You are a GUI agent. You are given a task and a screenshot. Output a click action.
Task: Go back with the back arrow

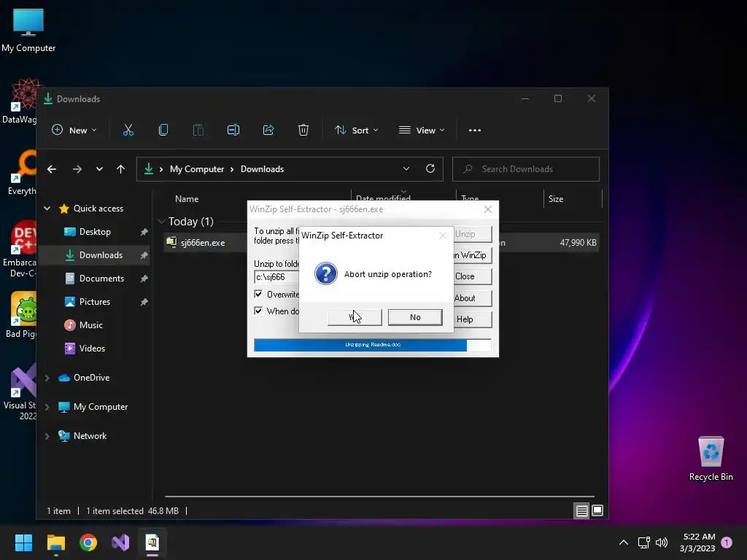(52, 169)
